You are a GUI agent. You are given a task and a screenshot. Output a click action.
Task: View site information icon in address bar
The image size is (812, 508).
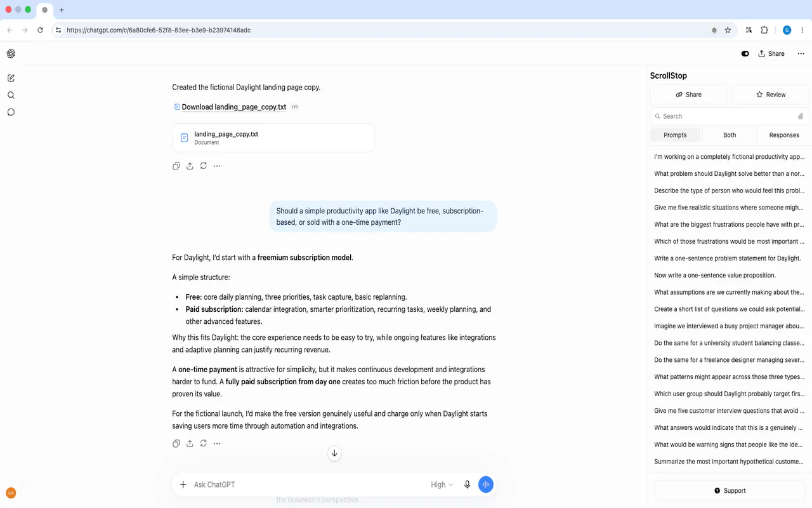coord(58,30)
